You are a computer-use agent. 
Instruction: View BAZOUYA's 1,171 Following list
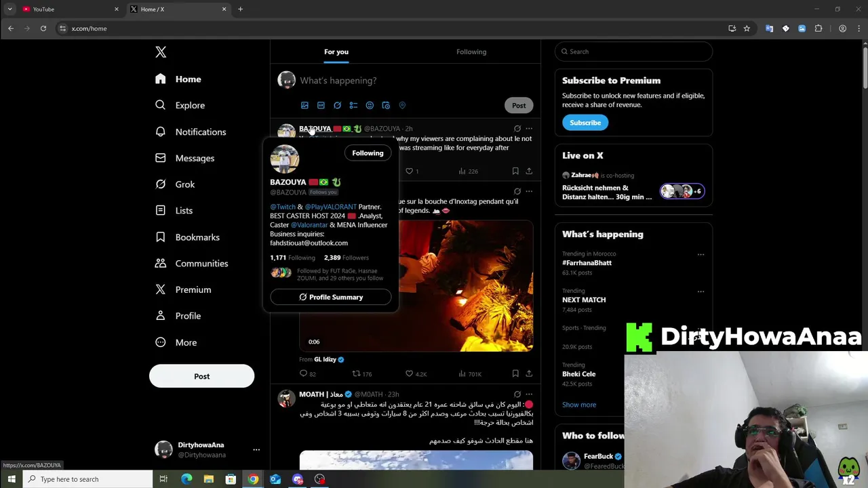tap(292, 258)
